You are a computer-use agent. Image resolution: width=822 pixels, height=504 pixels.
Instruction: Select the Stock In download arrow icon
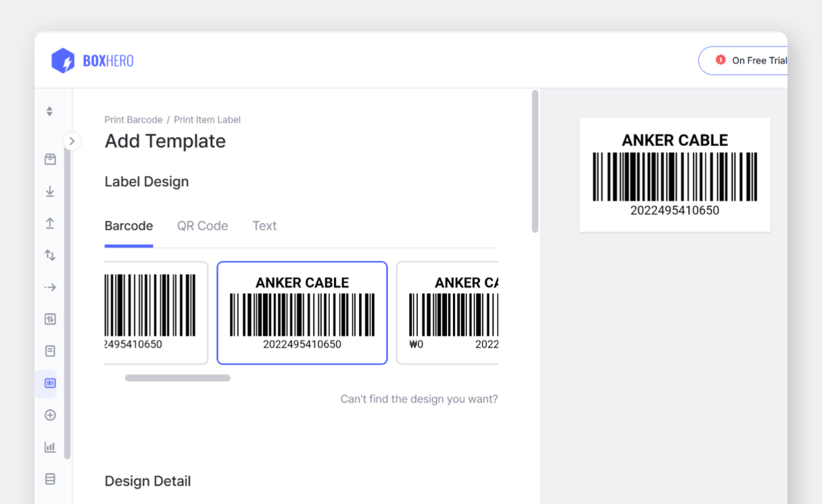coord(50,192)
